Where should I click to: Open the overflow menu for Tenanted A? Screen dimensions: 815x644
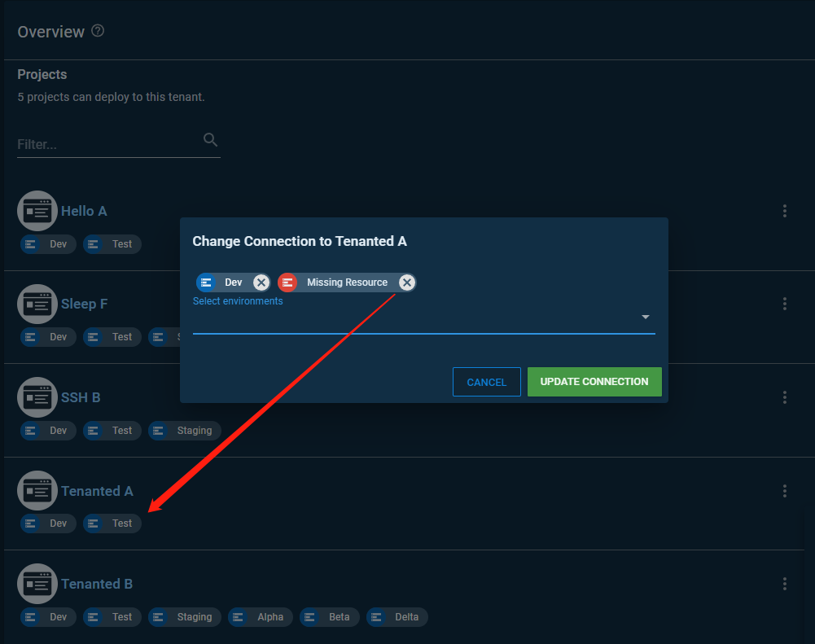pos(784,490)
